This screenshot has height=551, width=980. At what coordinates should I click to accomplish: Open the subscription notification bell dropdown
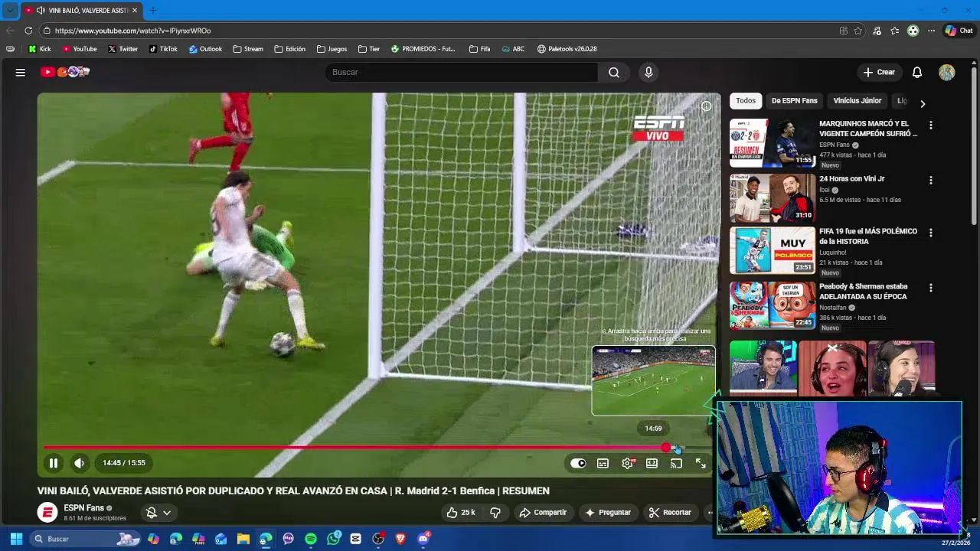[159, 513]
